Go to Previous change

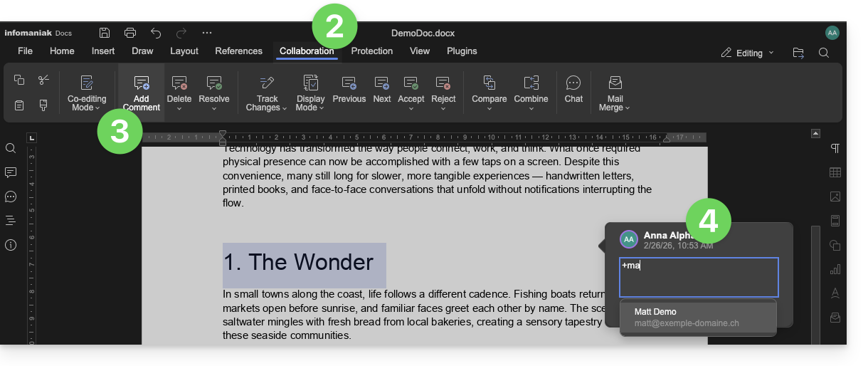click(349, 89)
